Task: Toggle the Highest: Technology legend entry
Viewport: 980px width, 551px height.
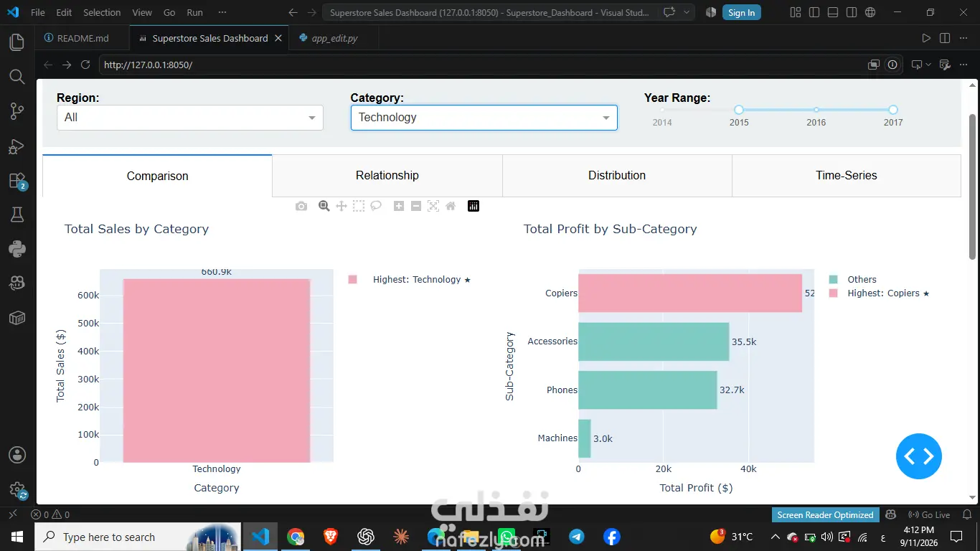Action: (410, 280)
